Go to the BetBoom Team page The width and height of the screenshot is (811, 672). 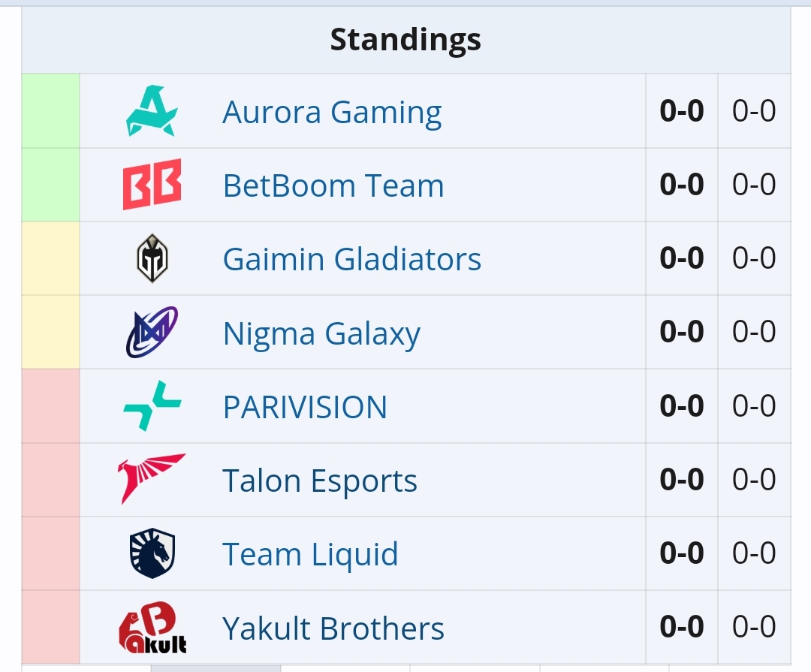point(333,185)
